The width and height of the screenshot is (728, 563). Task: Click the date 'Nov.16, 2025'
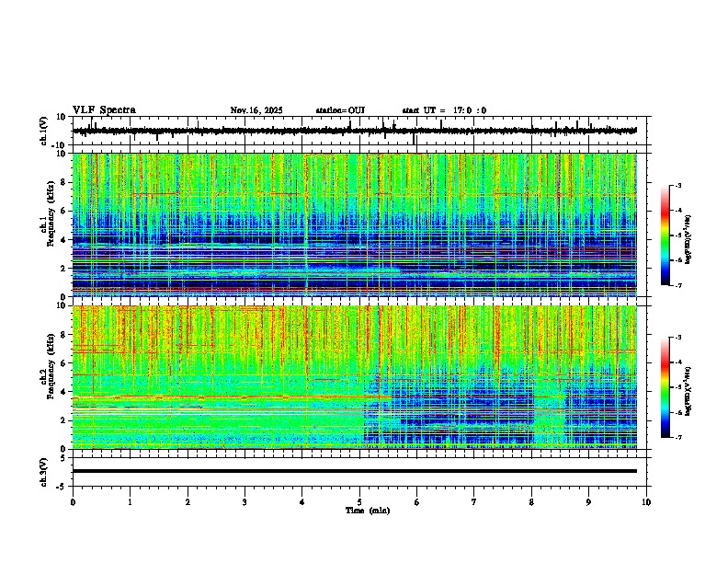click(x=256, y=110)
